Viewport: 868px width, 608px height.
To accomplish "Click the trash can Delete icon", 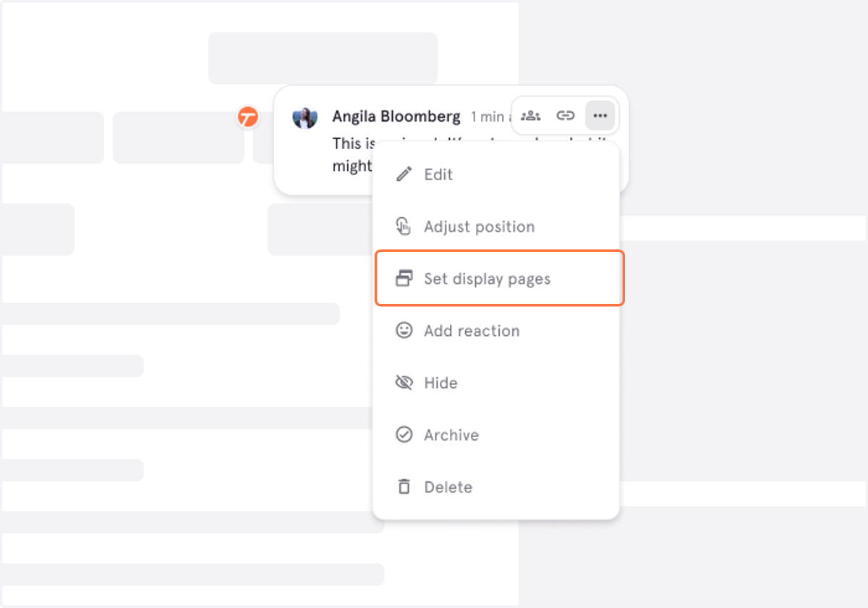I will click(404, 487).
